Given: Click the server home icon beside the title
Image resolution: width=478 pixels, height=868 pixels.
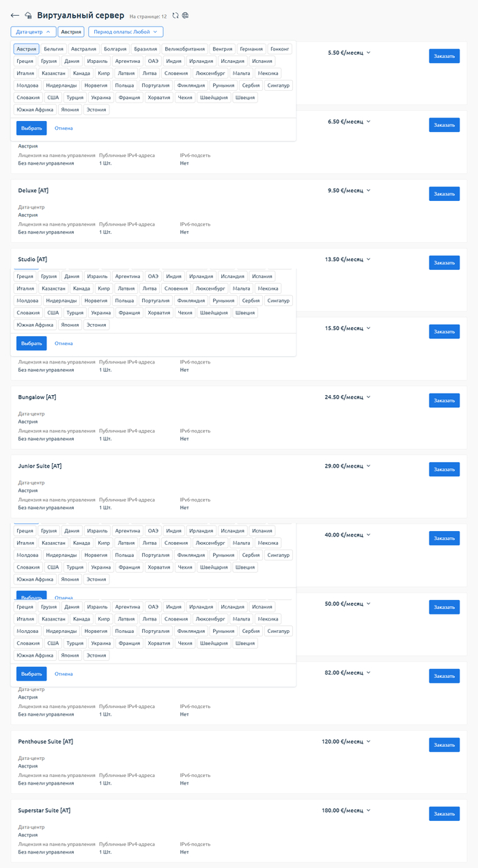Looking at the screenshot, I should tap(28, 16).
